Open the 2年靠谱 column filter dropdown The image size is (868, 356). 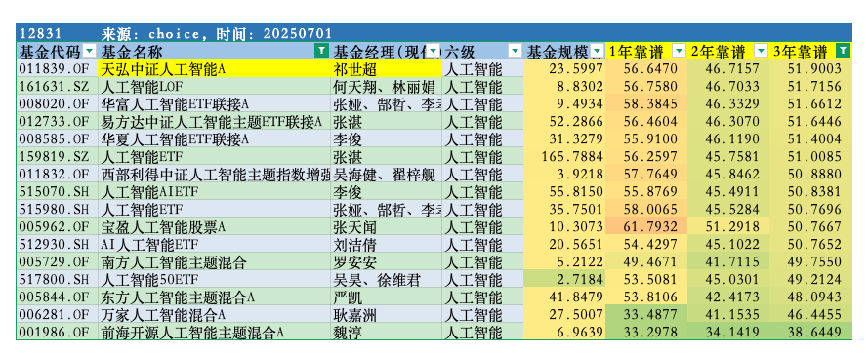click(762, 52)
